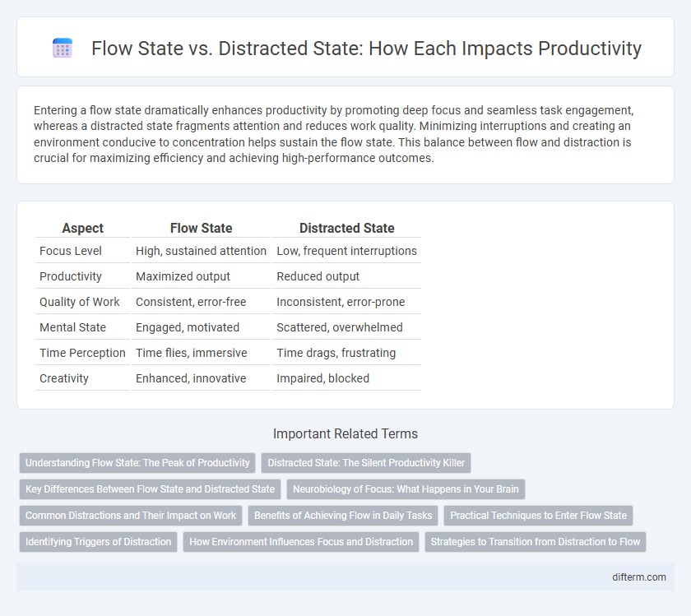Click cell 'Low, frequent interruptions'
This screenshot has width=691, height=616.
tap(347, 251)
